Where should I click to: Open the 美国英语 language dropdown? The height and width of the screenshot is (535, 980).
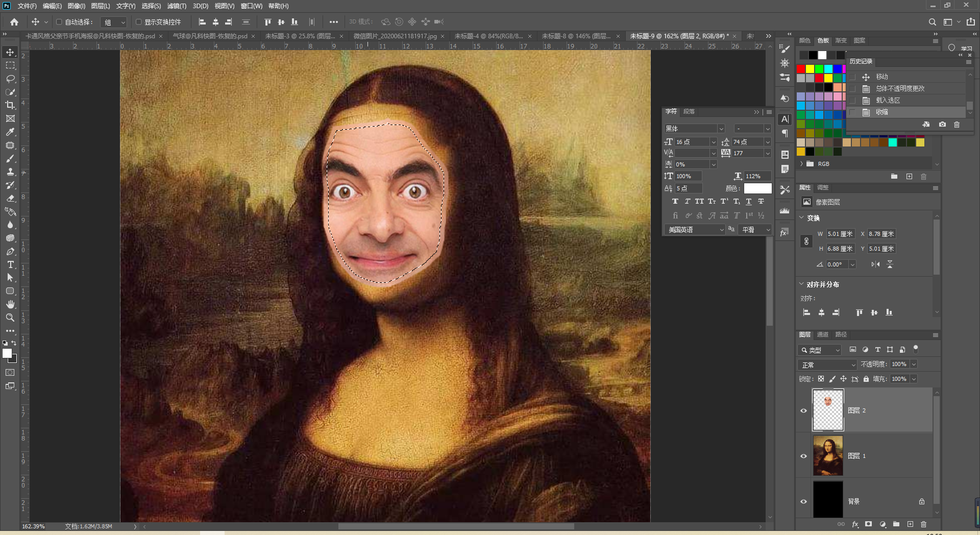click(695, 230)
